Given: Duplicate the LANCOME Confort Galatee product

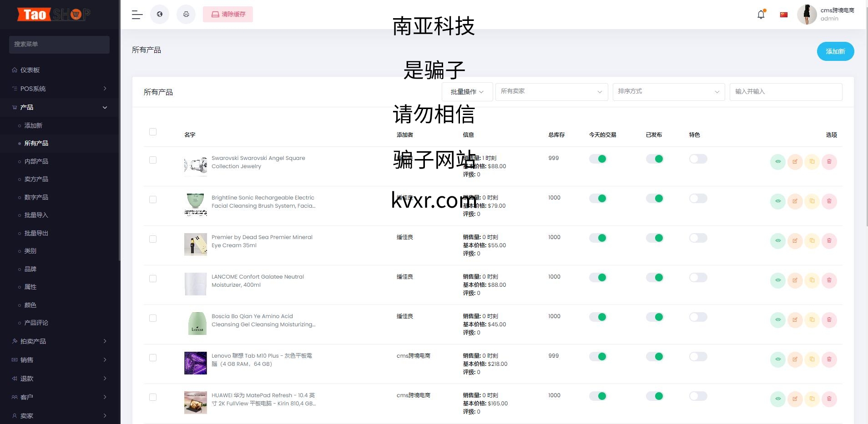Looking at the screenshot, I should pyautogui.click(x=812, y=280).
